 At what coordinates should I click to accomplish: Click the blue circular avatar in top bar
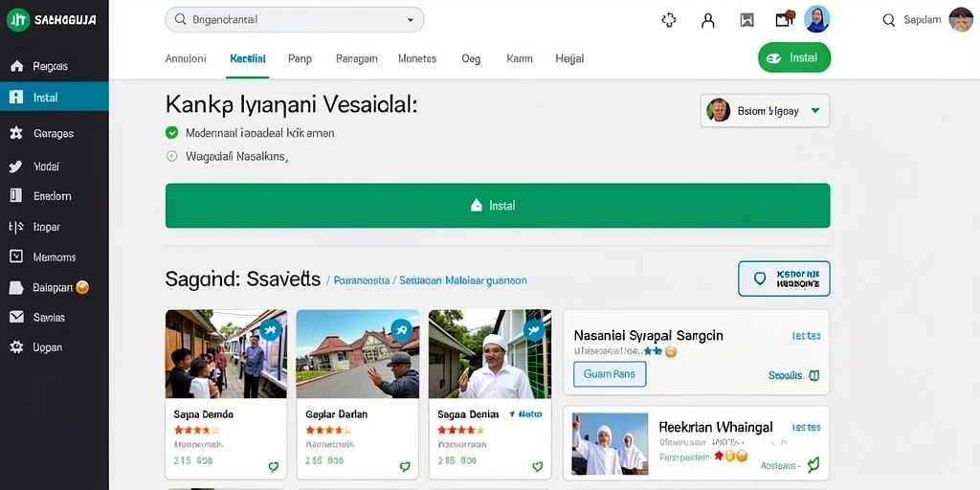point(817,19)
